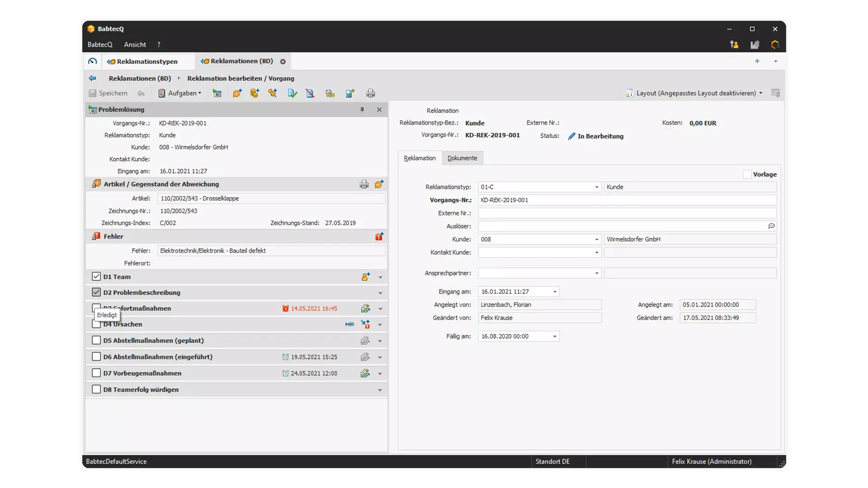Close the Reklamationen (8D) tab
The height and width of the screenshot is (488, 868).
click(x=283, y=61)
